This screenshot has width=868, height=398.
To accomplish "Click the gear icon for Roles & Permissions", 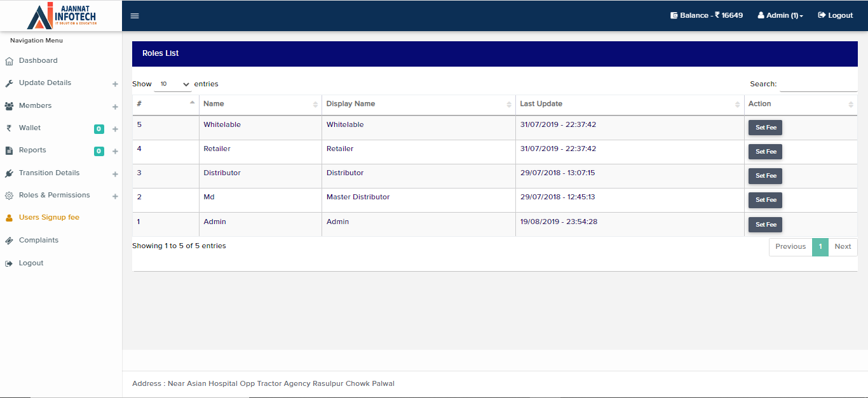I will [9, 196].
